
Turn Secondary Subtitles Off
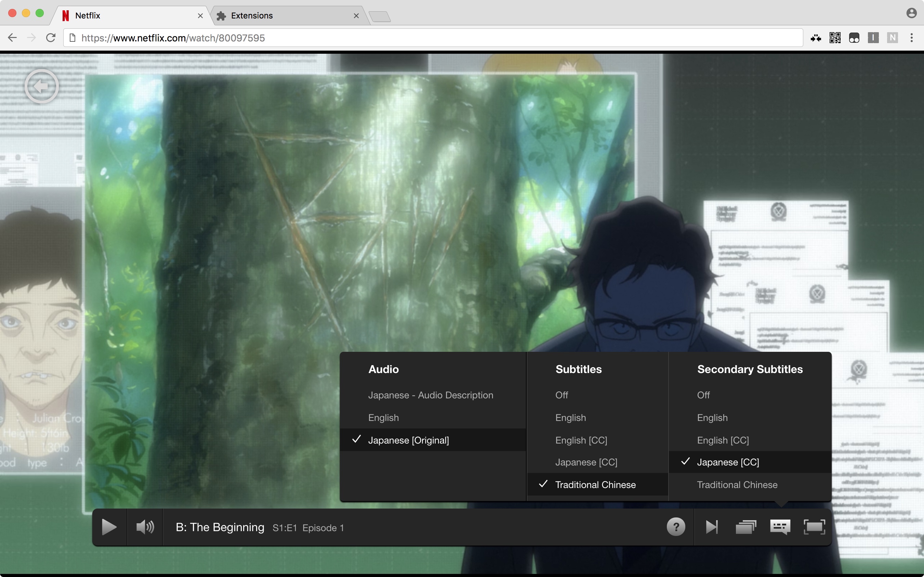(x=703, y=395)
